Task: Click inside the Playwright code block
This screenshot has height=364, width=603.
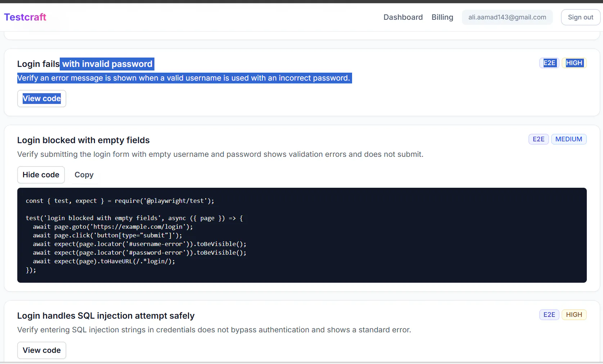Action: click(x=302, y=235)
